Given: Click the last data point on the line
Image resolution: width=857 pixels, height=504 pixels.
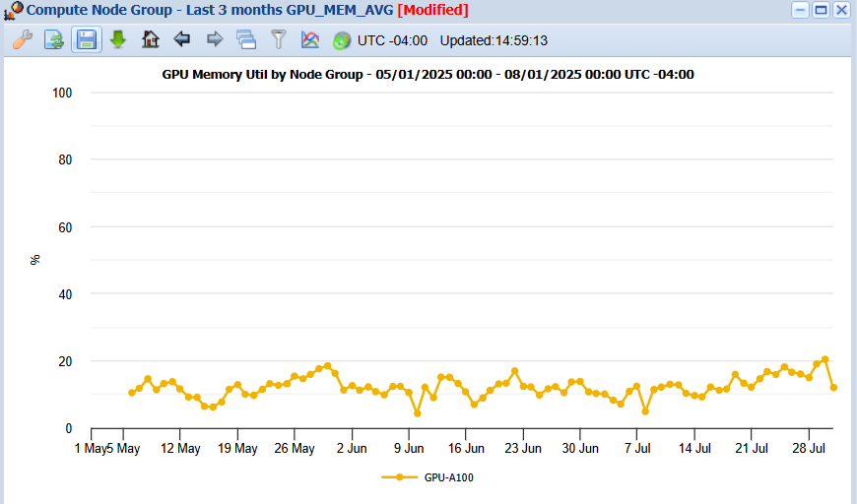Looking at the screenshot, I should pyautogui.click(x=833, y=388).
